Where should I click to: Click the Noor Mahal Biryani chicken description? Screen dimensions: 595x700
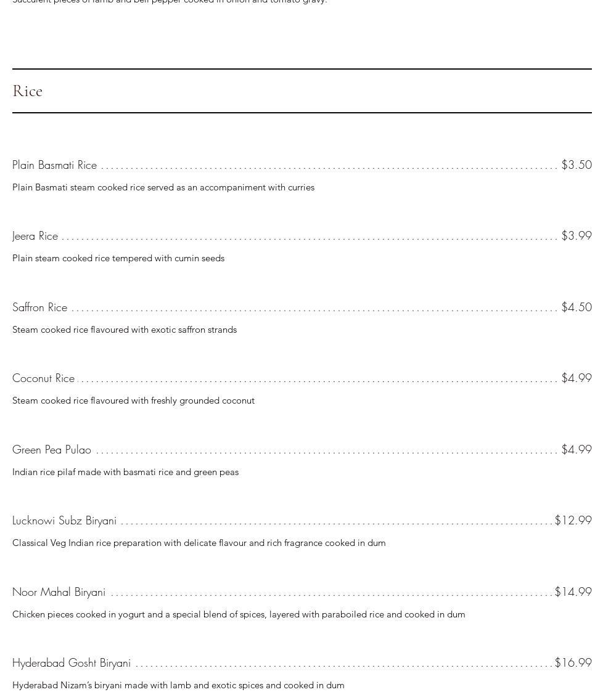239,614
